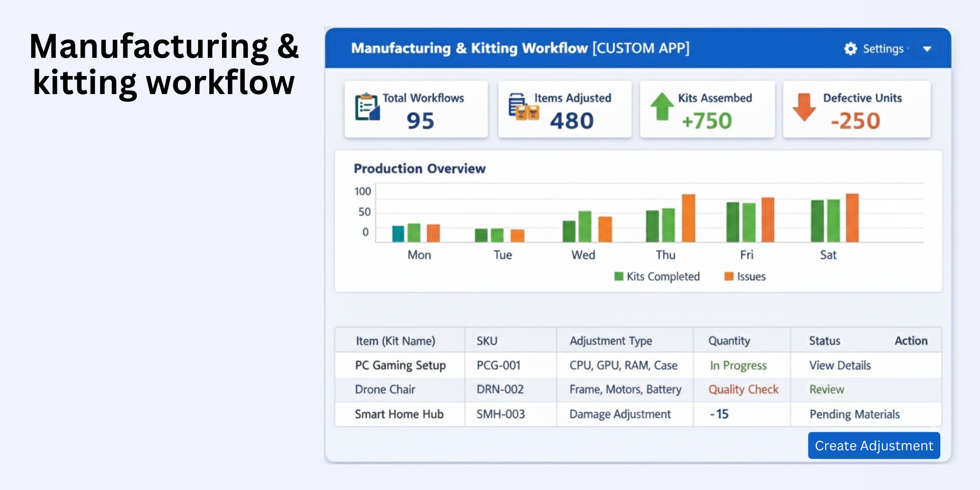
Task: Click the green Kits Completed legend marker
Action: coord(618,276)
